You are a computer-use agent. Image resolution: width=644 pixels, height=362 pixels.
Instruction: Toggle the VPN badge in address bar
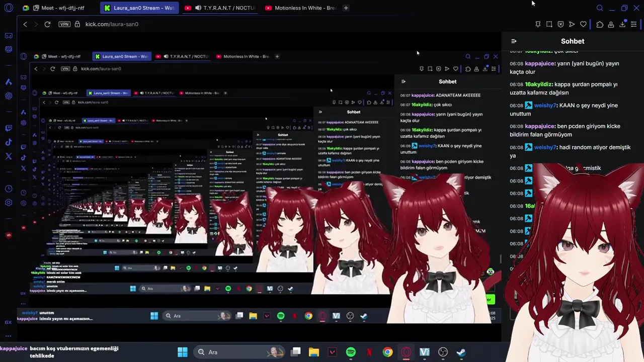coord(64,24)
